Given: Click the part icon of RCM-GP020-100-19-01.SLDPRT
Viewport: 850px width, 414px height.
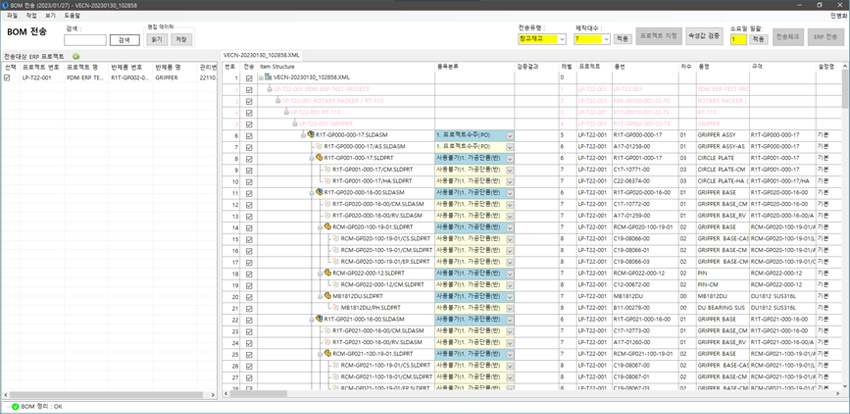Looking at the screenshot, I should 327,226.
